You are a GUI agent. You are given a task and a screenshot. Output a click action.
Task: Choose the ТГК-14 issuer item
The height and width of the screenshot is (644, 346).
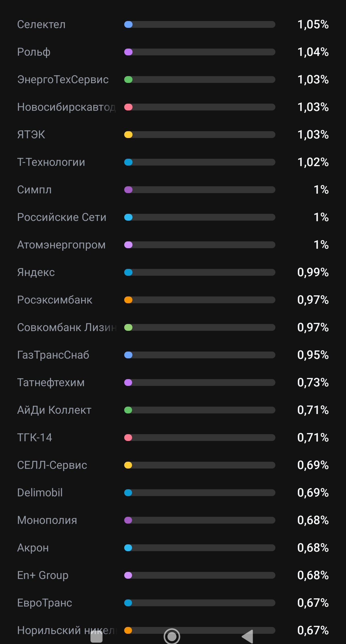(x=173, y=438)
